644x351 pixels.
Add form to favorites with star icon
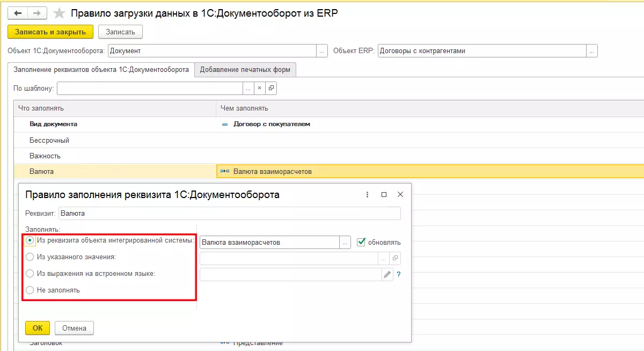click(60, 13)
